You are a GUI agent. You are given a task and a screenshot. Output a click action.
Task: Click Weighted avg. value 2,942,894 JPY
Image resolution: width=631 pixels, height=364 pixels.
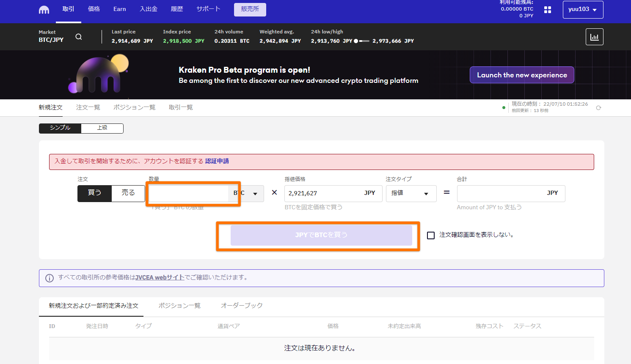(280, 41)
